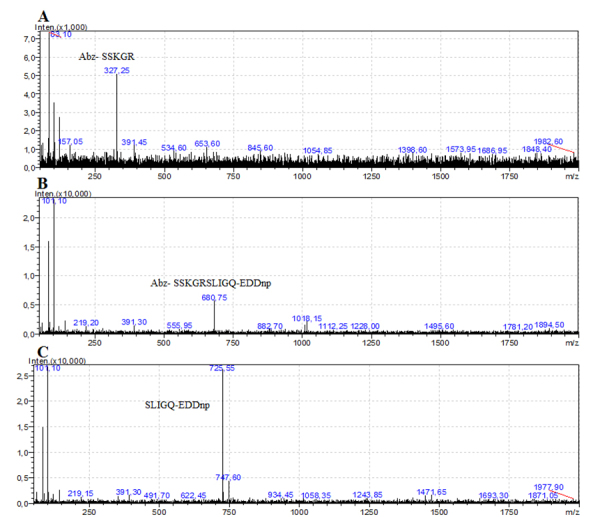
Task: Click the 1228,00 peak label in panel B
Action: pos(365,326)
